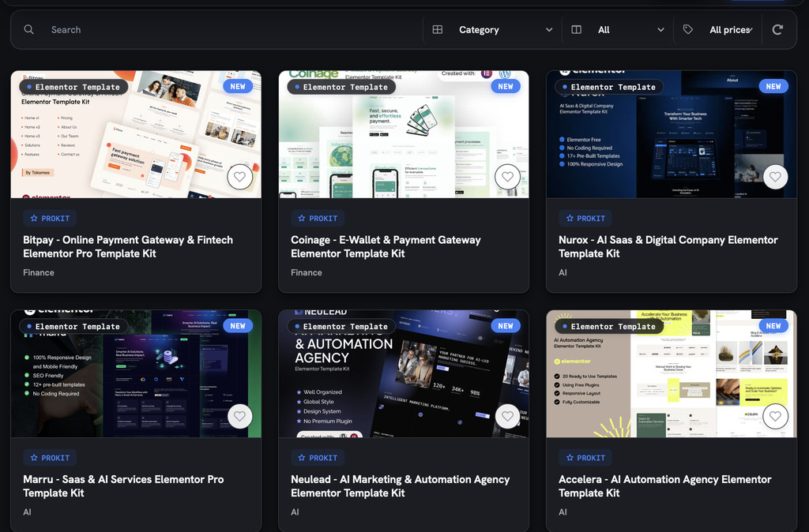Click the AI category under Nurox

coord(563,272)
